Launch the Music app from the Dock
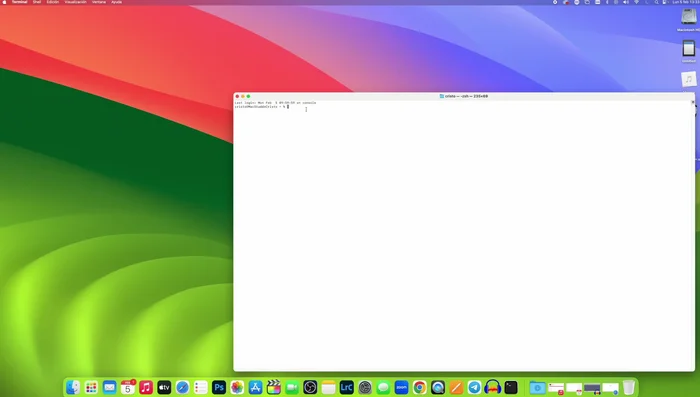Viewport: 700px width, 397px height. coord(146,387)
